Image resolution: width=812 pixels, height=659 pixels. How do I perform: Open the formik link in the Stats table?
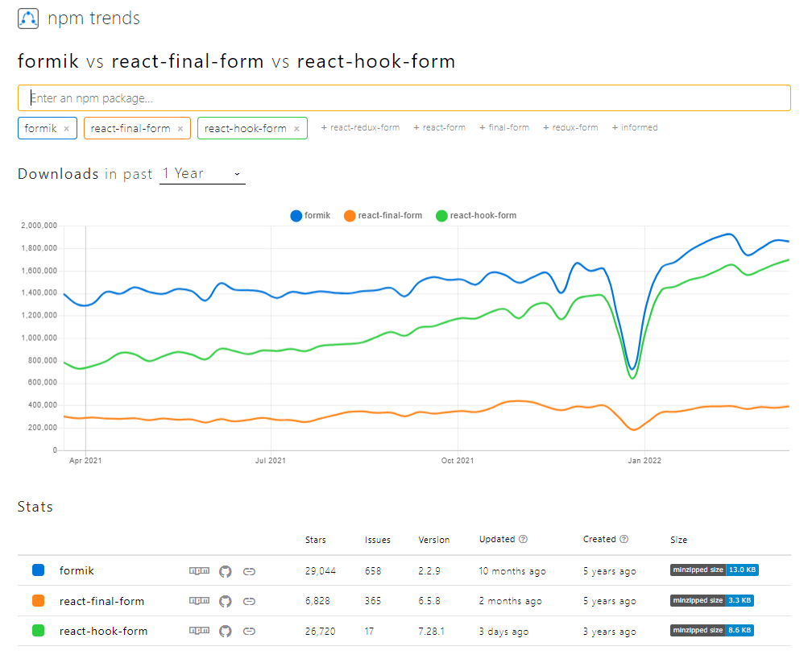pyautogui.click(x=77, y=570)
